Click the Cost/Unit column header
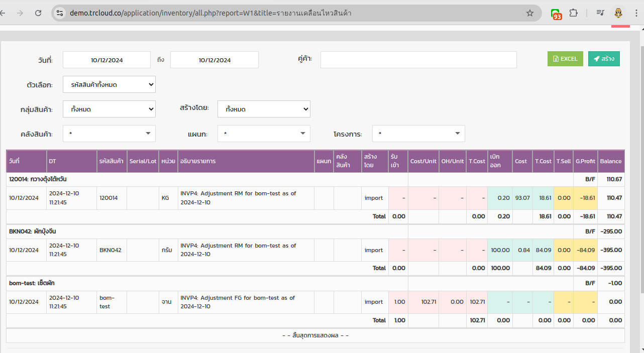This screenshot has width=644, height=353. [x=423, y=161]
